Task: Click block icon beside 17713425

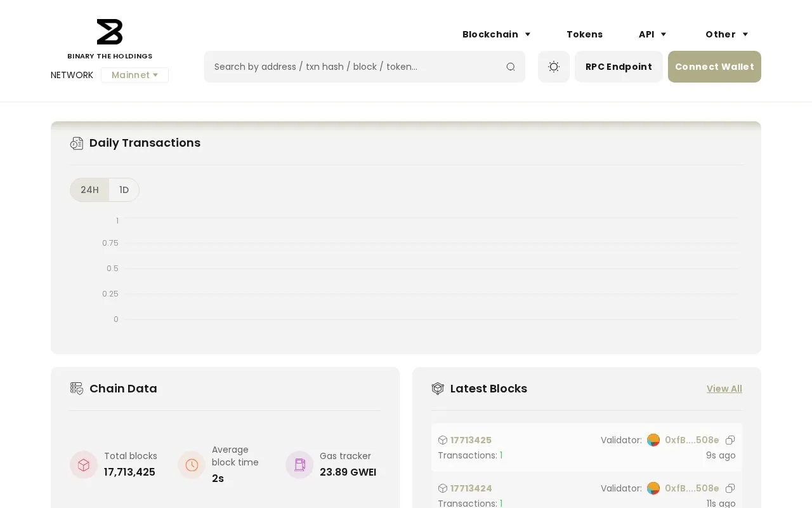Action: pos(443,440)
